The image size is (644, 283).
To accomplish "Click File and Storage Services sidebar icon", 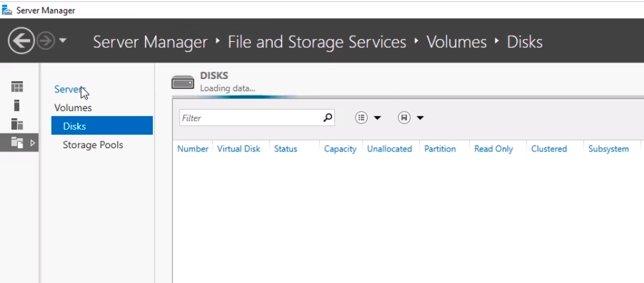I will pos(17,142).
